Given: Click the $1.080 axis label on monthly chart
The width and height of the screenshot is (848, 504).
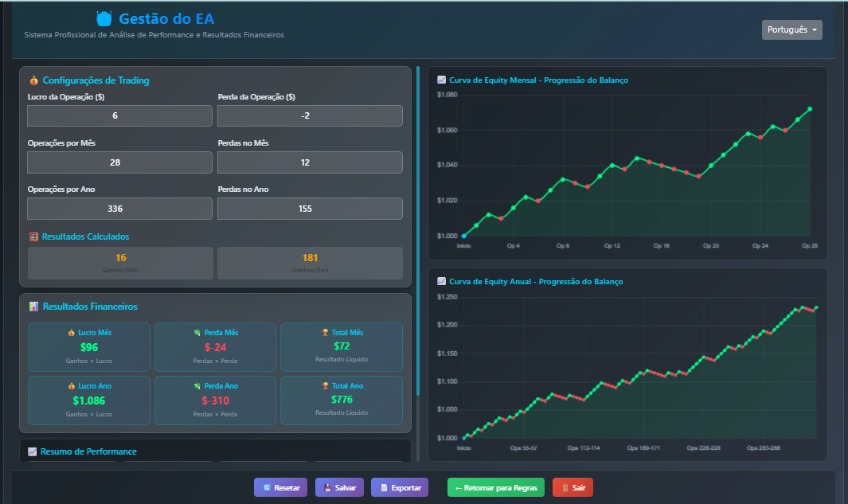Looking at the screenshot, I should pyautogui.click(x=447, y=95).
